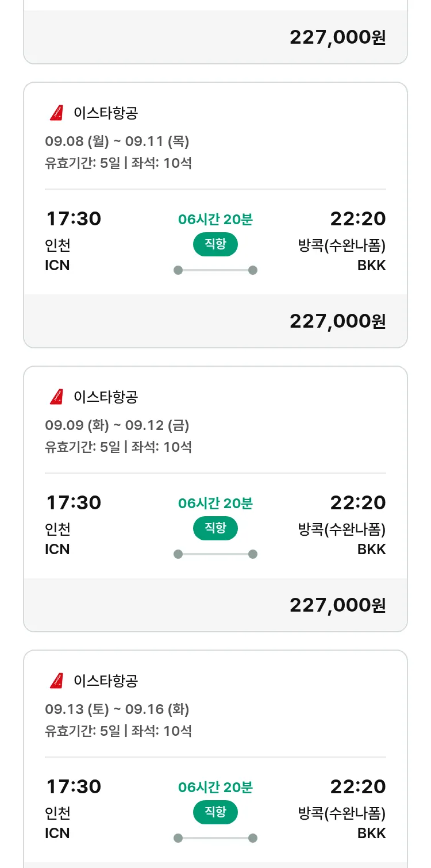Viewport: 431px width, 868px height.
Task: Tap 직항 badge on the 09.08 flight
Action: pyautogui.click(x=215, y=244)
